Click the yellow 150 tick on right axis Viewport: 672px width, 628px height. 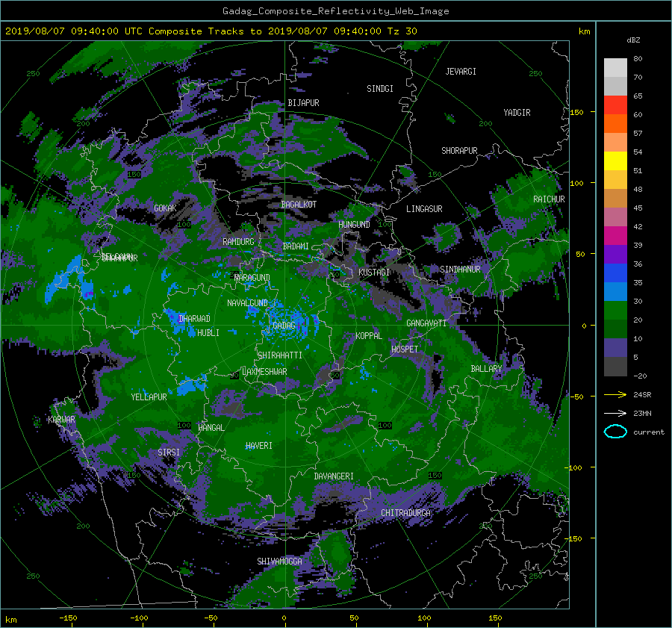pyautogui.click(x=576, y=112)
